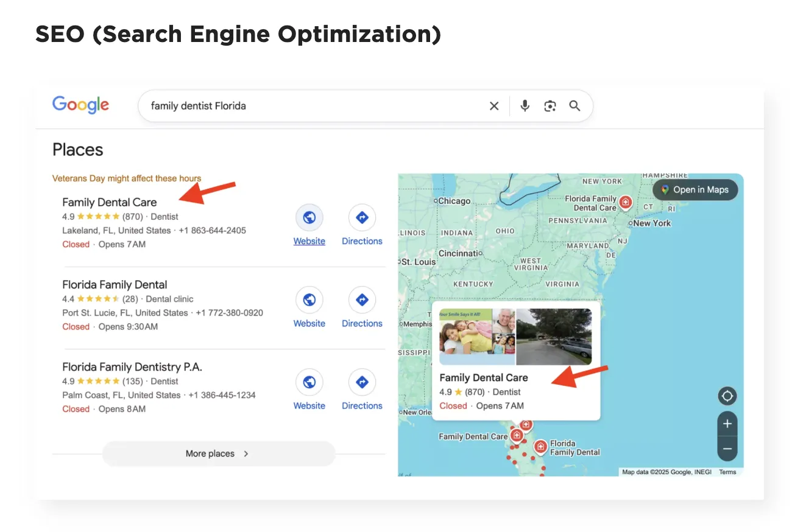This screenshot has height=532, width=809.
Task: Select the Family Dental Care result title
Action: (109, 202)
